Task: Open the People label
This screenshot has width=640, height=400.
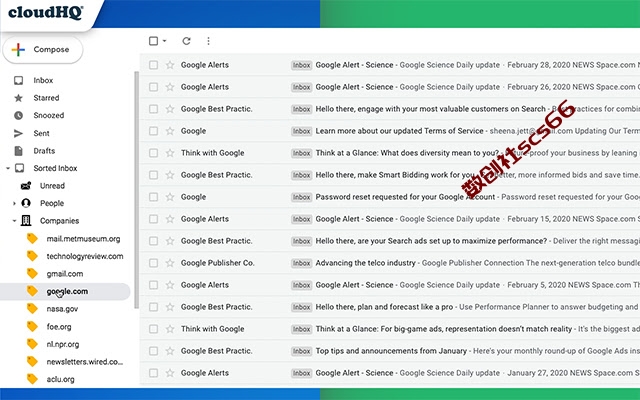Action: pos(52,203)
